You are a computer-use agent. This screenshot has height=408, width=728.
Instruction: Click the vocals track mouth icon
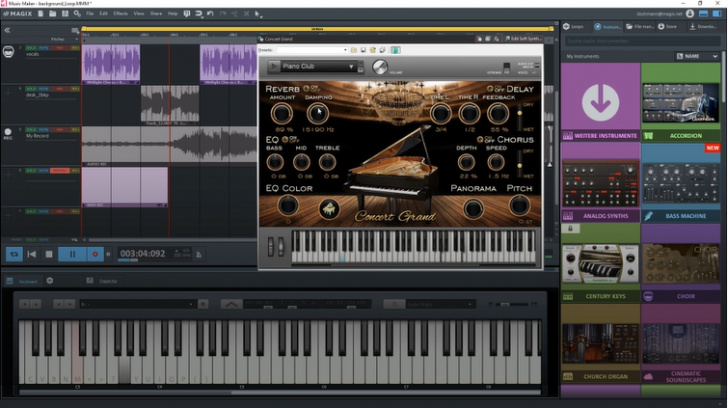click(8, 52)
